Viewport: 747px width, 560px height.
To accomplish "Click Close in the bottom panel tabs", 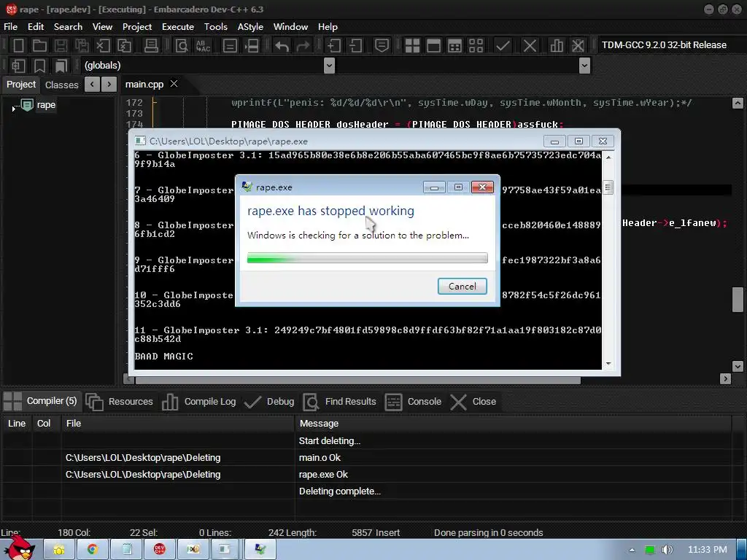I will [473, 402].
